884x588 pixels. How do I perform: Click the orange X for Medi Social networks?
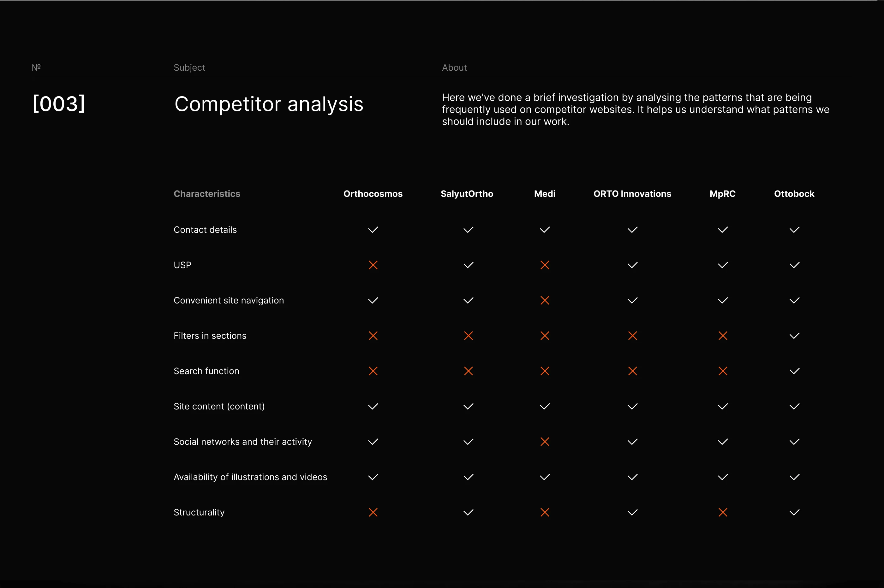545,442
